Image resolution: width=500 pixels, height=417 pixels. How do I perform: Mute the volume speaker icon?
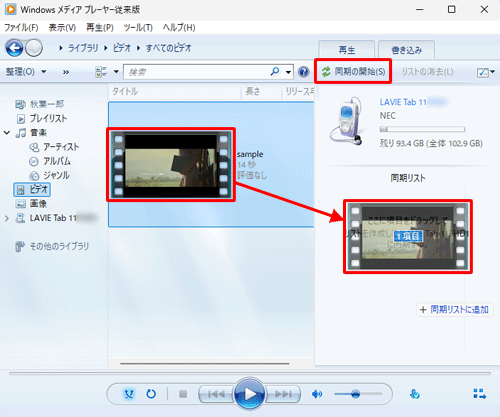317,394
